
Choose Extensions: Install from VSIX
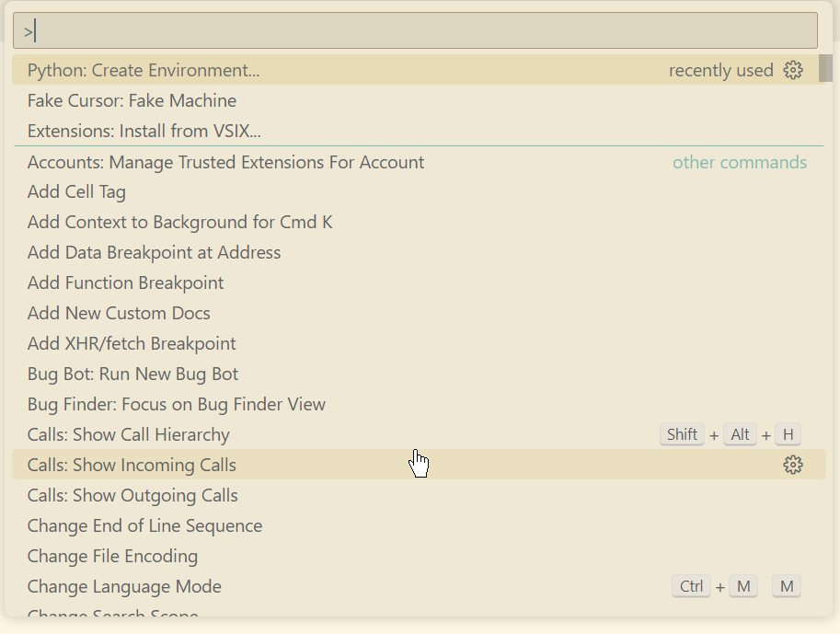pos(144,132)
